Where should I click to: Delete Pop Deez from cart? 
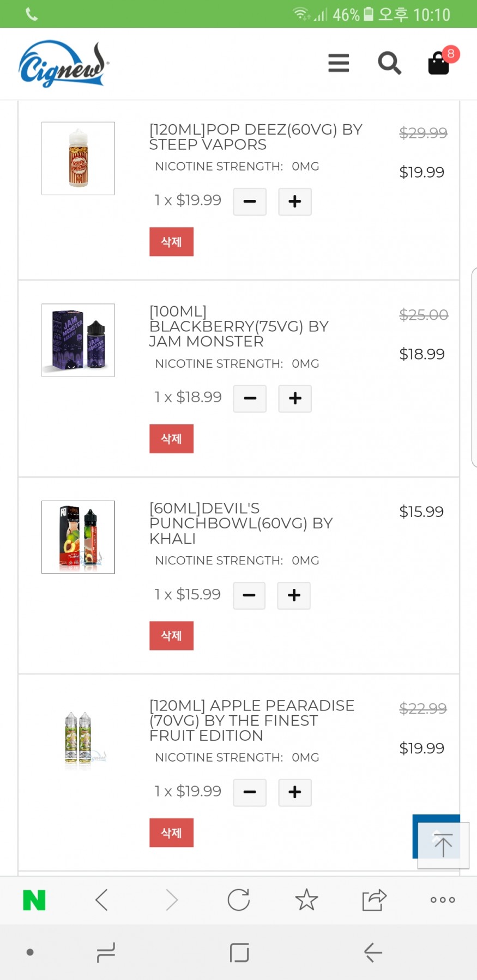click(171, 242)
